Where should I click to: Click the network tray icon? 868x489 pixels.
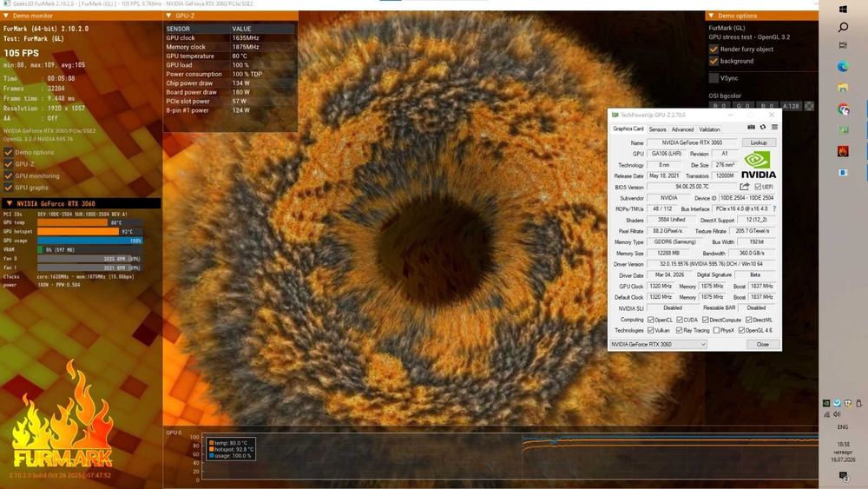click(826, 414)
